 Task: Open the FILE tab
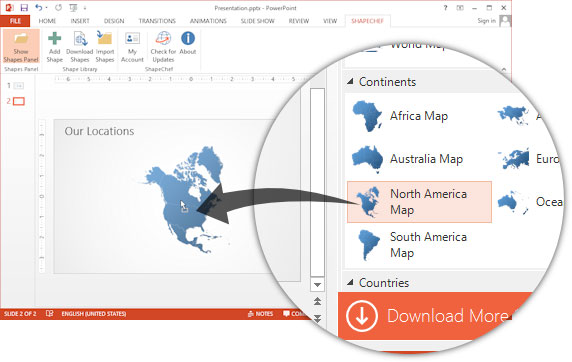click(15, 21)
